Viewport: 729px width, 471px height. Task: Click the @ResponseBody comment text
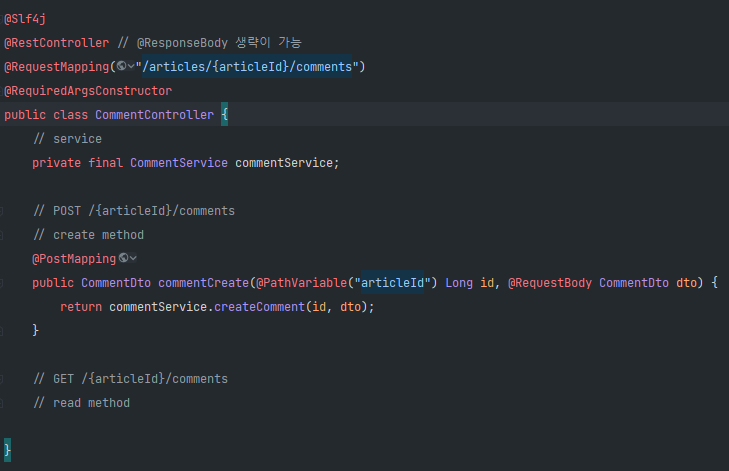[x=182, y=43]
